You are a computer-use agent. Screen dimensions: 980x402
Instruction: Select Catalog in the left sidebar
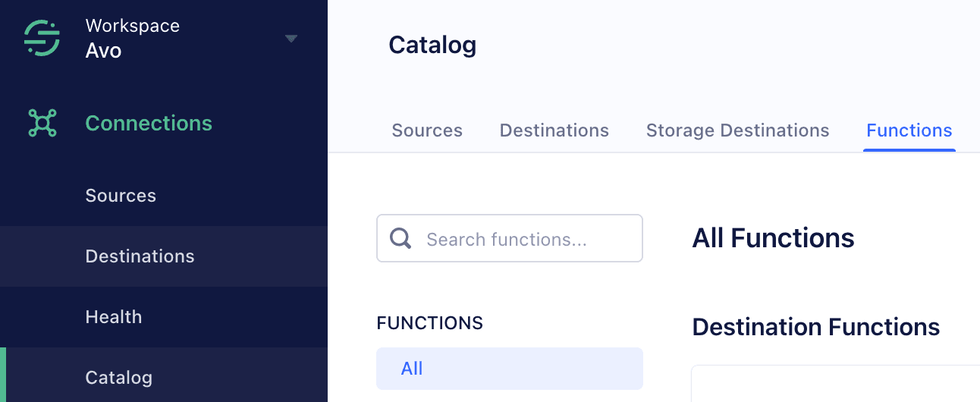click(x=119, y=378)
